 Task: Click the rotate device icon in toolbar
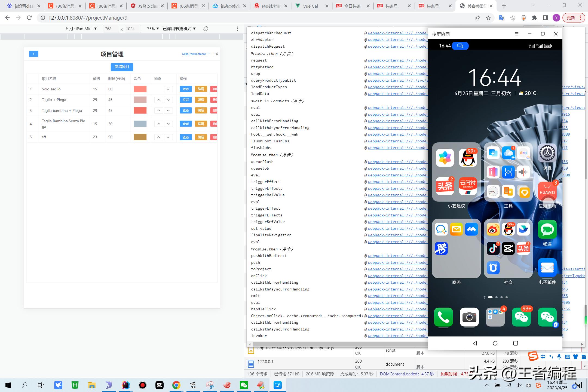206,29
